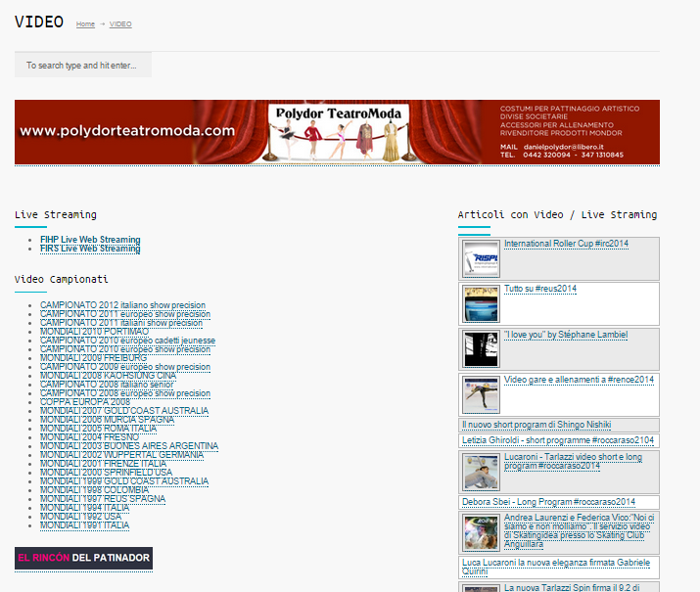Click El Rincón del Patinador banner

[83, 558]
